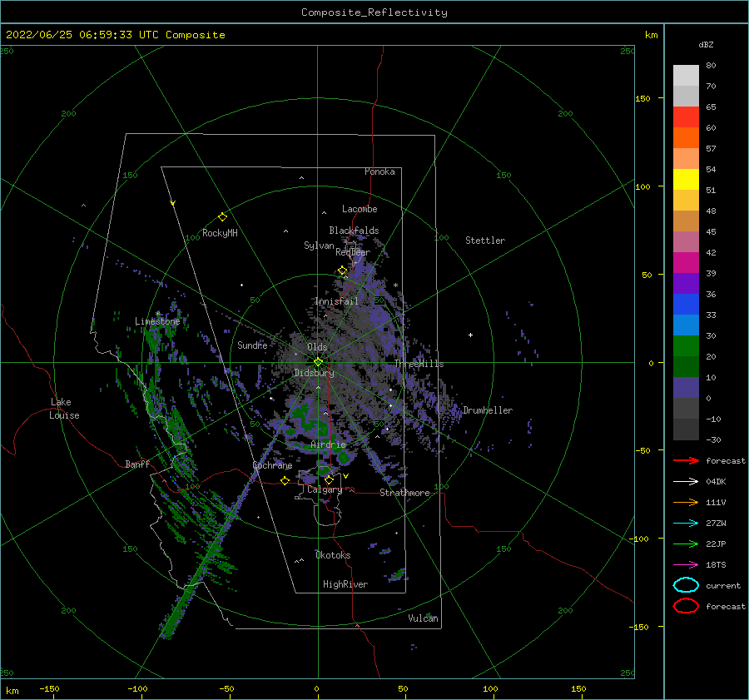Click the yellow diamond marker near RockyMH

point(222,217)
